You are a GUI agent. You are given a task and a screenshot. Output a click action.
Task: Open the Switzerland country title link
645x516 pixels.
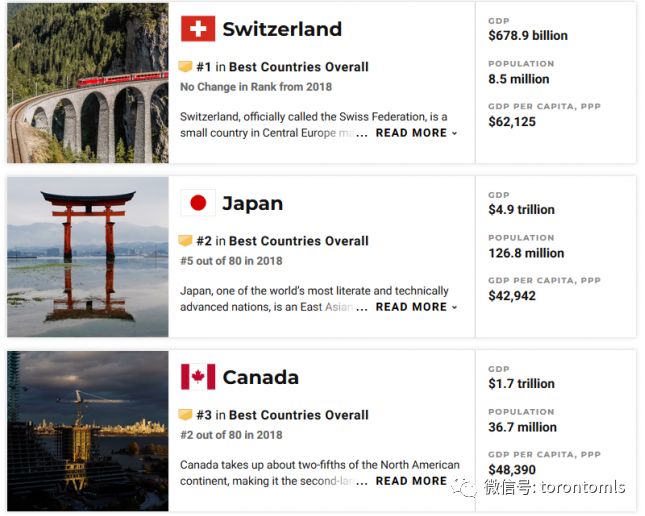tap(282, 29)
